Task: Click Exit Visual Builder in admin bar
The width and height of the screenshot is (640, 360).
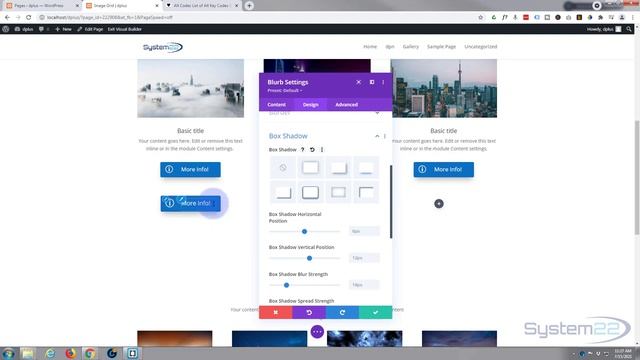Action: pyautogui.click(x=124, y=29)
